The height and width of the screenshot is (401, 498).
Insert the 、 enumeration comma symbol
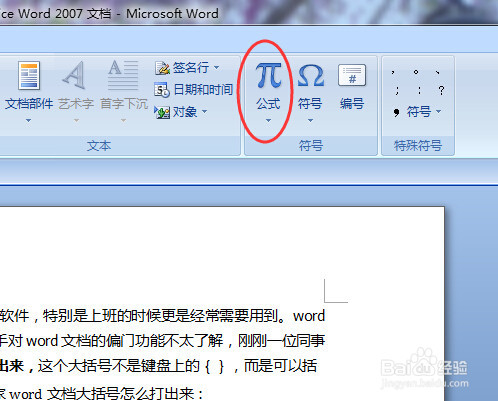[x=438, y=72]
